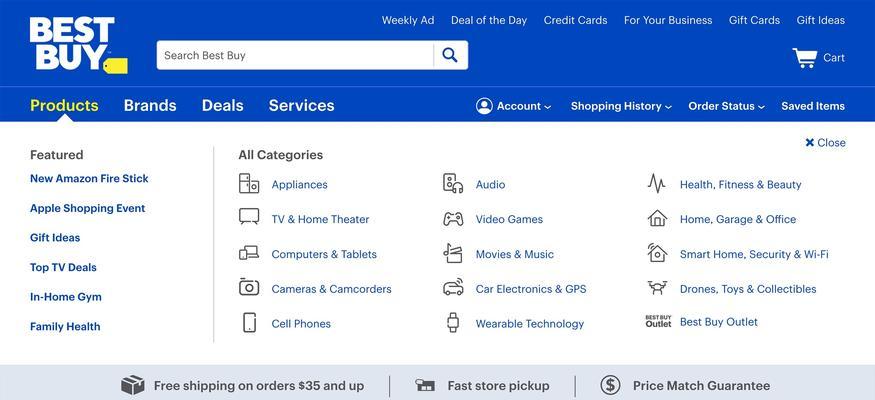Click the Video Games controller icon
875x400 pixels.
[x=453, y=219]
